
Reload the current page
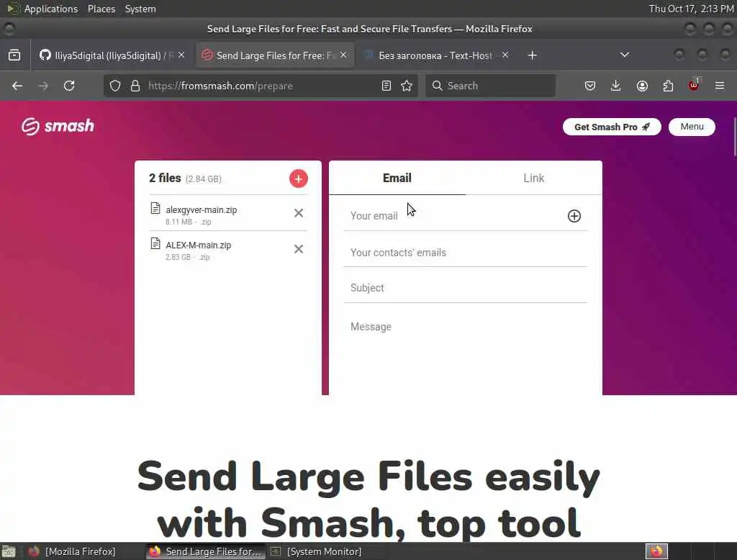pyautogui.click(x=69, y=86)
